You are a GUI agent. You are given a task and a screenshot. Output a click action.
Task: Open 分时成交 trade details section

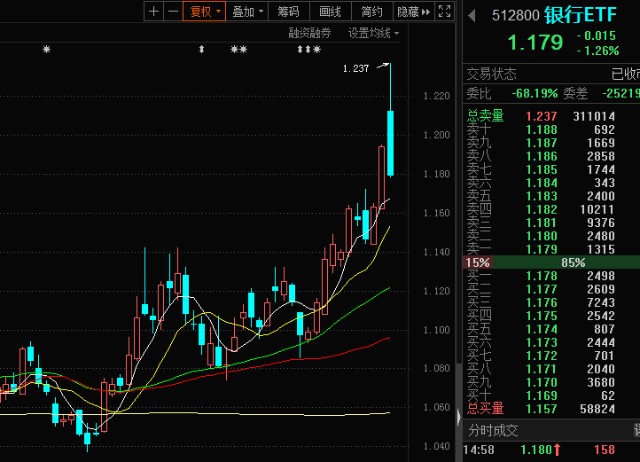click(493, 430)
